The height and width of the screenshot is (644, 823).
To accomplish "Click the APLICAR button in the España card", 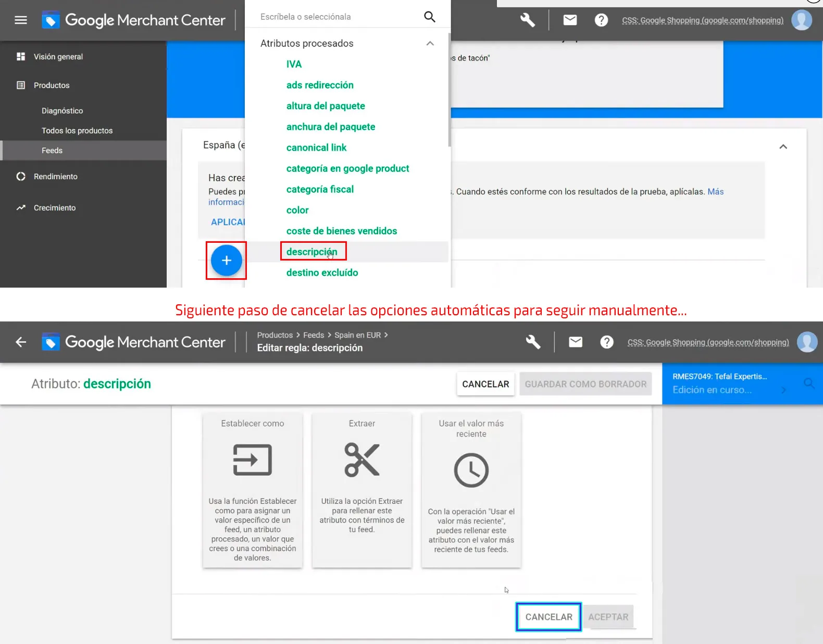I will 228,222.
